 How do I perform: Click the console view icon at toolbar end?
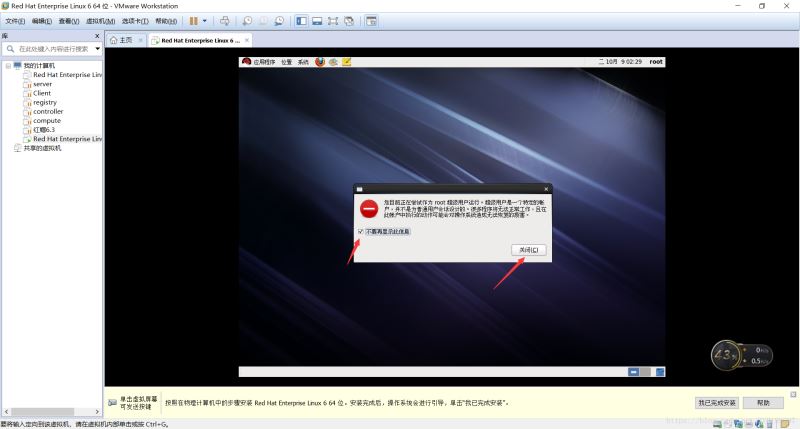coord(371,21)
